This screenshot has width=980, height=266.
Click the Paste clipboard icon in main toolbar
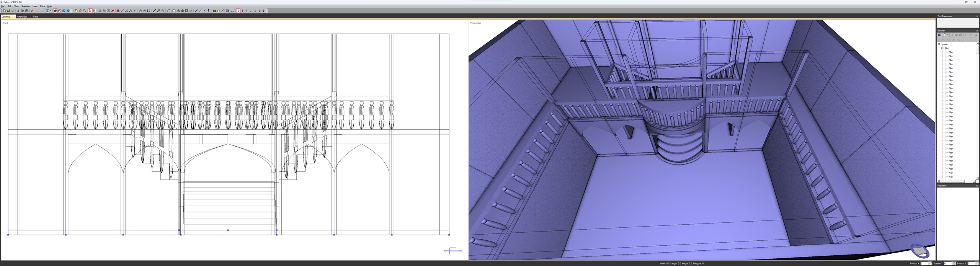point(27,11)
